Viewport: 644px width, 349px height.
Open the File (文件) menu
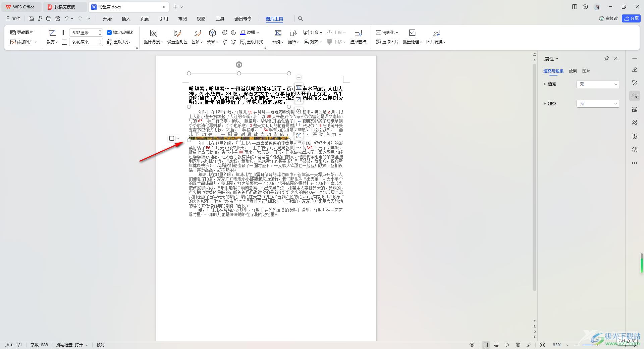coord(13,18)
